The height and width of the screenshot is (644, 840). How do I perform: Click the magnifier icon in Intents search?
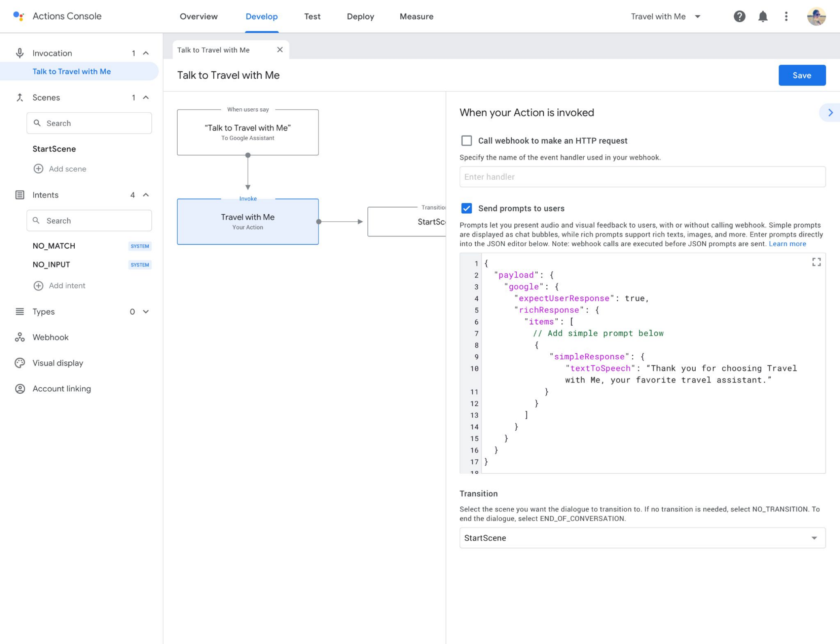coord(36,220)
